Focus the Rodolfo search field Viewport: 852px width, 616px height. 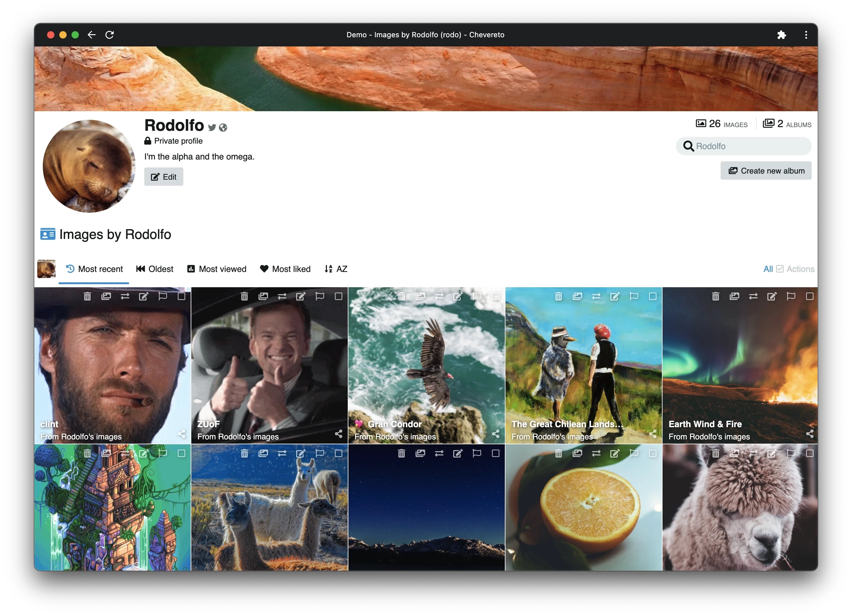click(744, 146)
